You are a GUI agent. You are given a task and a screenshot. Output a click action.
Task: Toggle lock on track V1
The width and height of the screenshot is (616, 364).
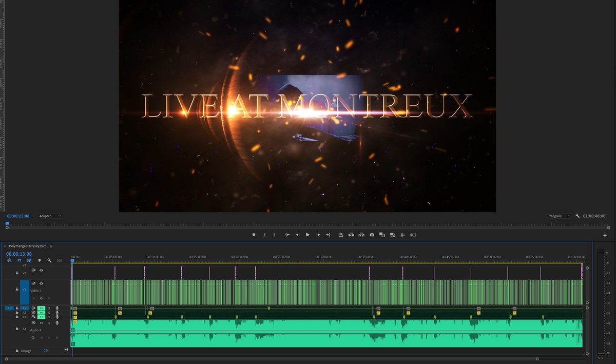17,289
